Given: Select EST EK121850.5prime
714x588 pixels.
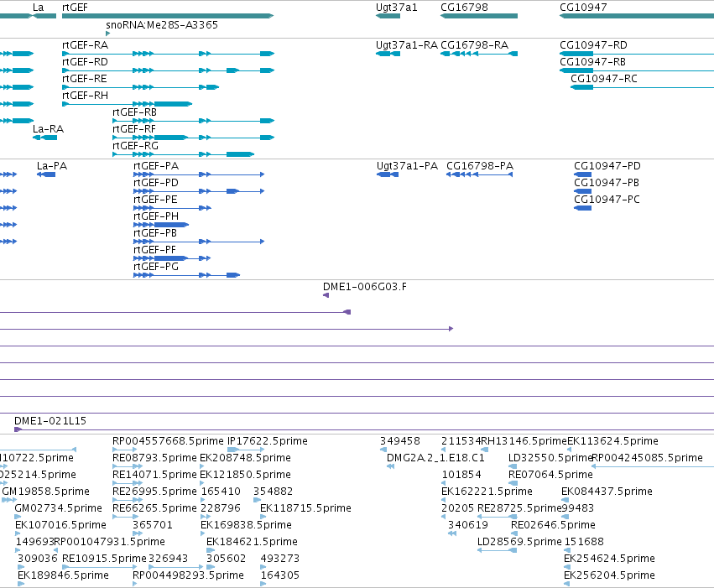Looking at the screenshot, I should (202, 483).
